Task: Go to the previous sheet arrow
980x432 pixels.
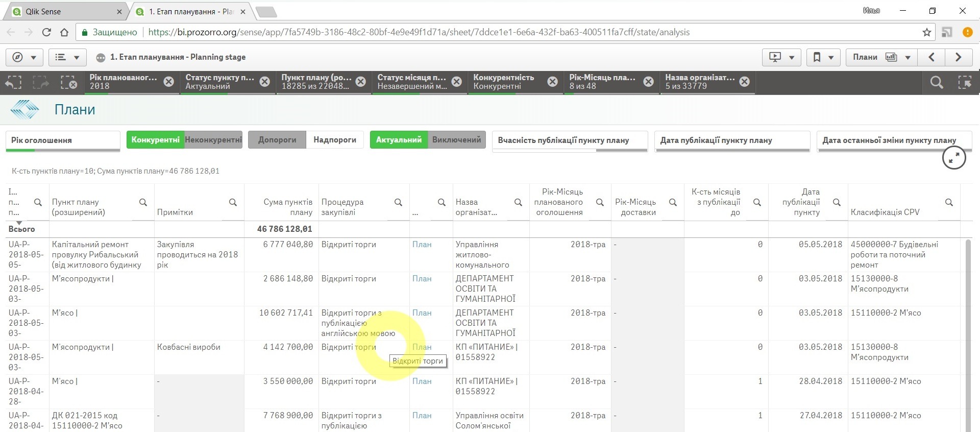Action: tap(931, 57)
